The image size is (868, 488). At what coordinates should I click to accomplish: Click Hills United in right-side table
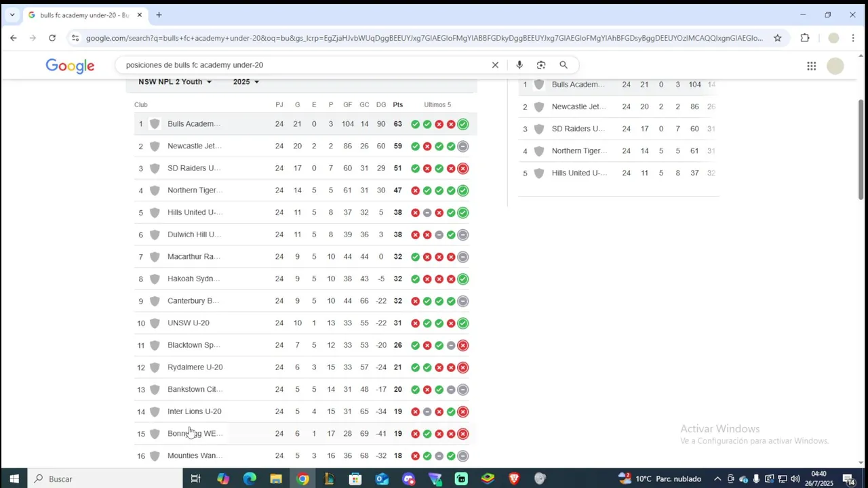(579, 173)
